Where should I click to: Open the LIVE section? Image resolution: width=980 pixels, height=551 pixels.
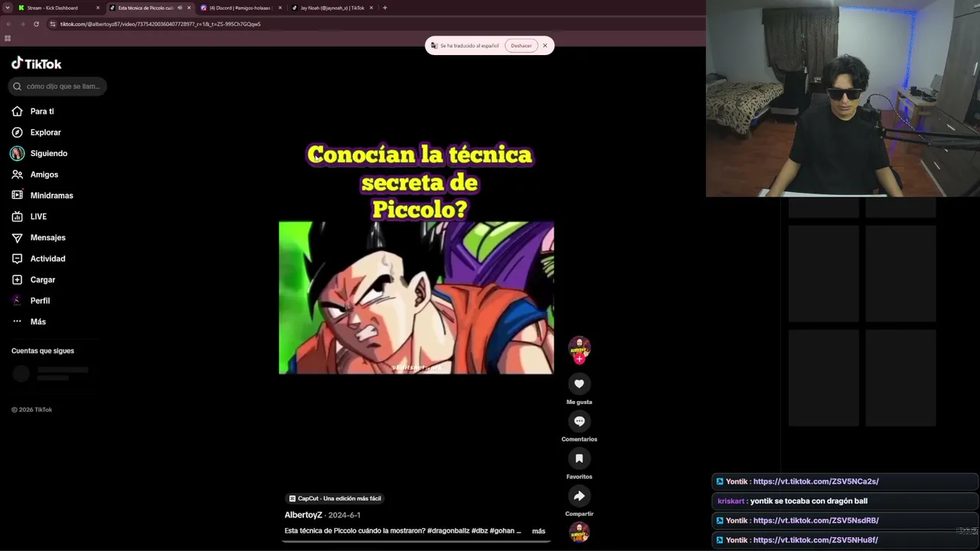point(29,217)
